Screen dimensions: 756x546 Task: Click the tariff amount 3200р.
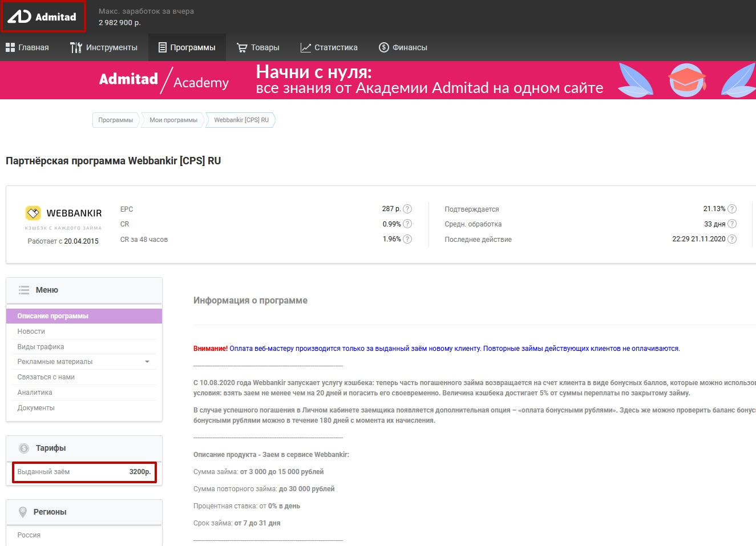click(x=140, y=472)
